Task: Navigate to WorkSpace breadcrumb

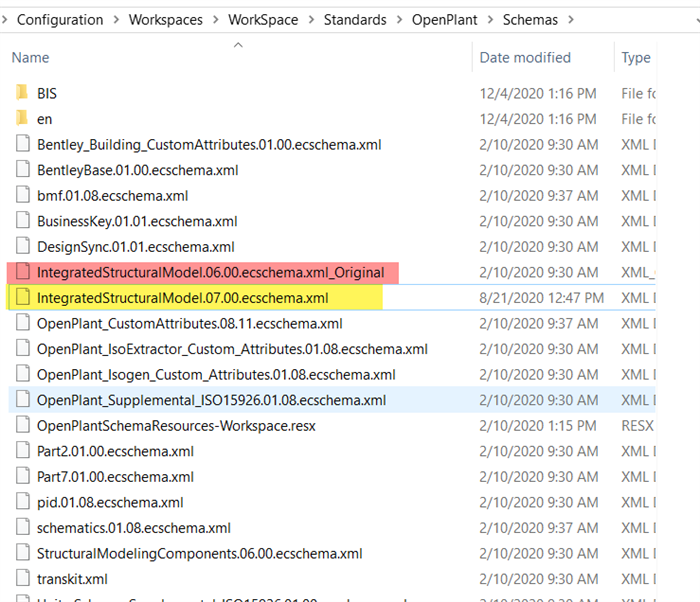Action: [x=263, y=20]
